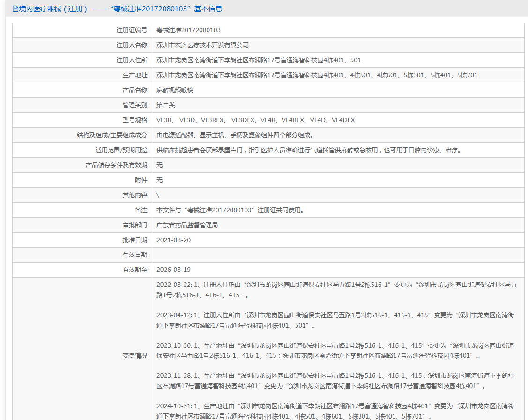Select the 第二类 category value
The height and width of the screenshot is (420, 528).
[x=166, y=105]
